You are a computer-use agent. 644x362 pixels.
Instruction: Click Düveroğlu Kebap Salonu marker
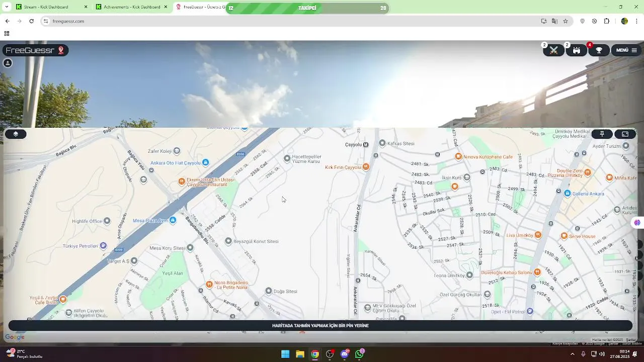[537, 272]
